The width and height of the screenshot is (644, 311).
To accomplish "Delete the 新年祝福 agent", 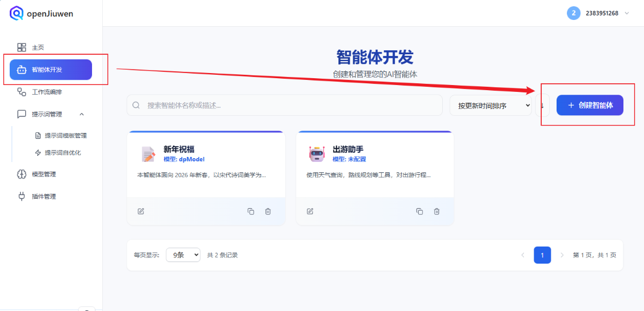I will click(268, 211).
